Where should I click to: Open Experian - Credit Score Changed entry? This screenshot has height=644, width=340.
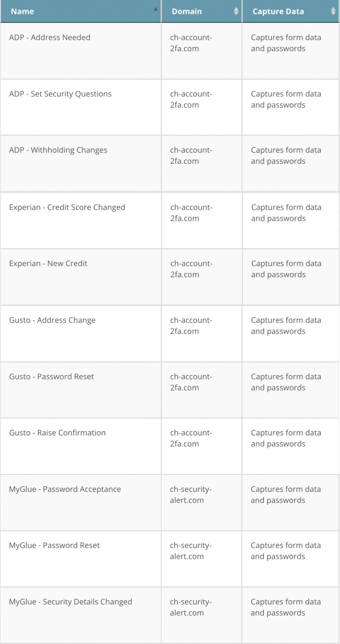click(x=67, y=207)
